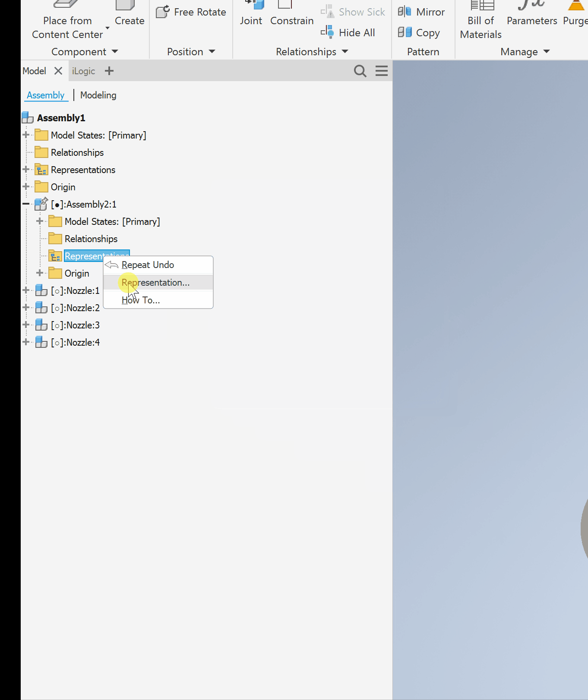Click the Assembly2:1 subassembly icon
Viewport: 588px width, 700px height.
tap(41, 204)
